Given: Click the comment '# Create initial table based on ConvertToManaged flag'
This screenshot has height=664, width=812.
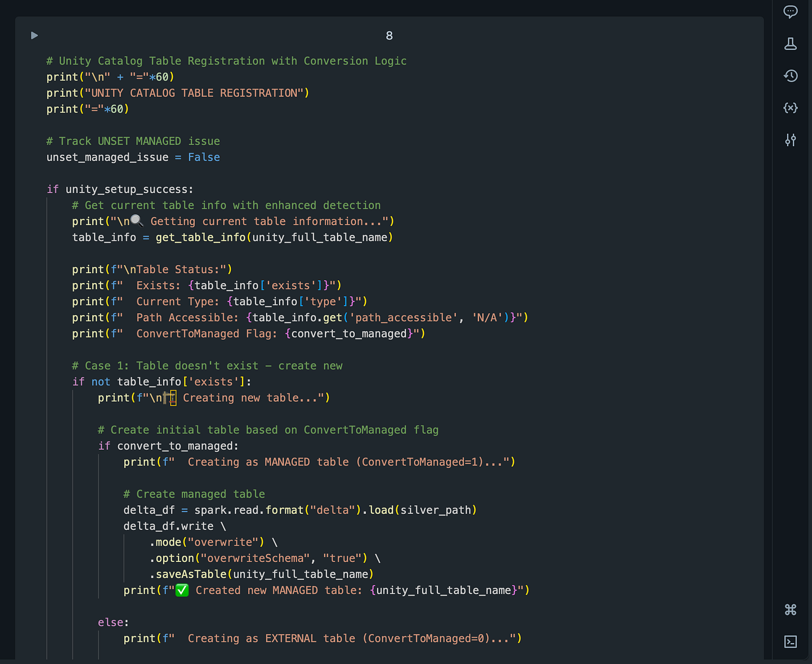Looking at the screenshot, I should point(269,430).
